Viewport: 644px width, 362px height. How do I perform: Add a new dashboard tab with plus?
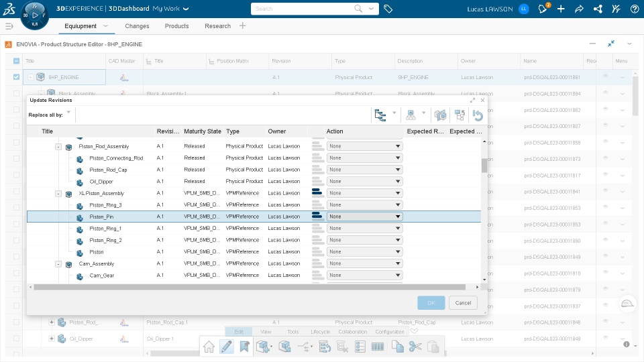pos(243,25)
